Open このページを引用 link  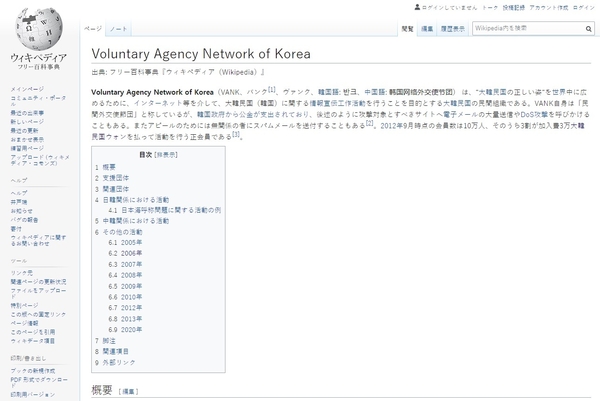click(33, 332)
